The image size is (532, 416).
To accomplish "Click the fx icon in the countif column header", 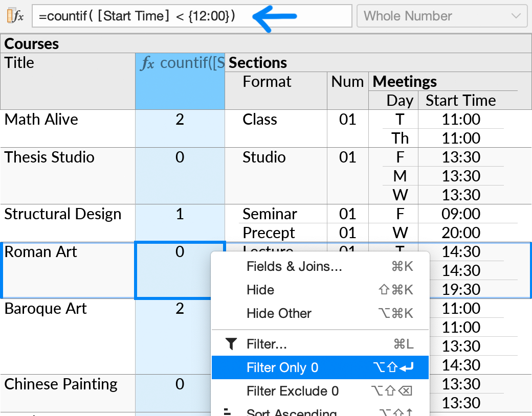I will click(148, 62).
